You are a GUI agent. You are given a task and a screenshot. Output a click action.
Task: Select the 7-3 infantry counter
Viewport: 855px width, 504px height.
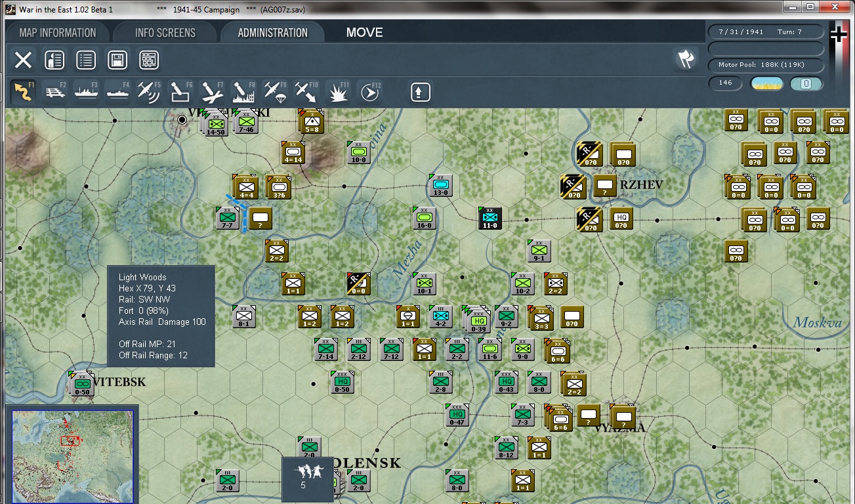tap(523, 415)
